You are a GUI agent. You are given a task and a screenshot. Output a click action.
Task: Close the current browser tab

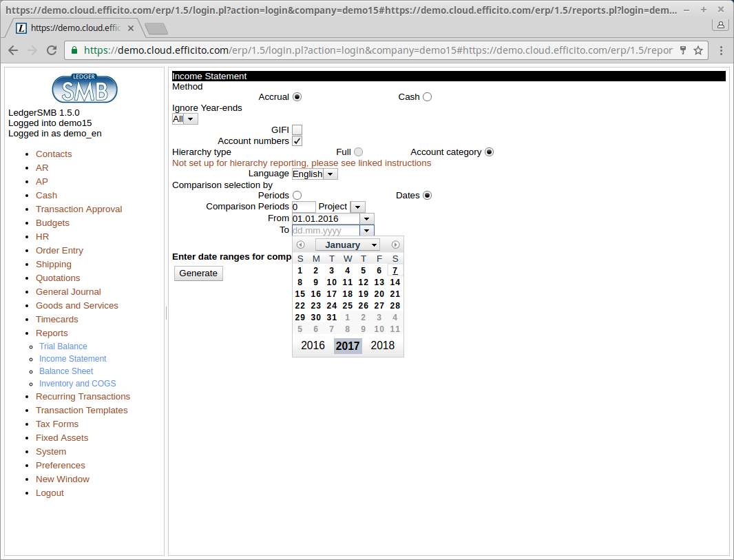coord(131,28)
